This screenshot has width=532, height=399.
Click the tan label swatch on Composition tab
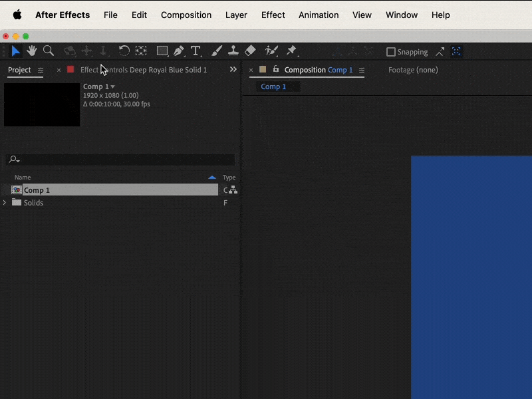coord(263,70)
